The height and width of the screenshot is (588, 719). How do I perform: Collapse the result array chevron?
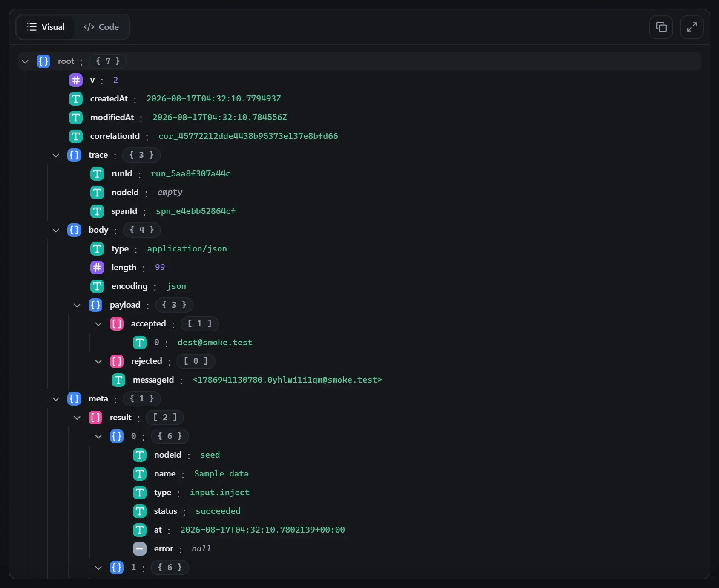pyautogui.click(x=77, y=418)
